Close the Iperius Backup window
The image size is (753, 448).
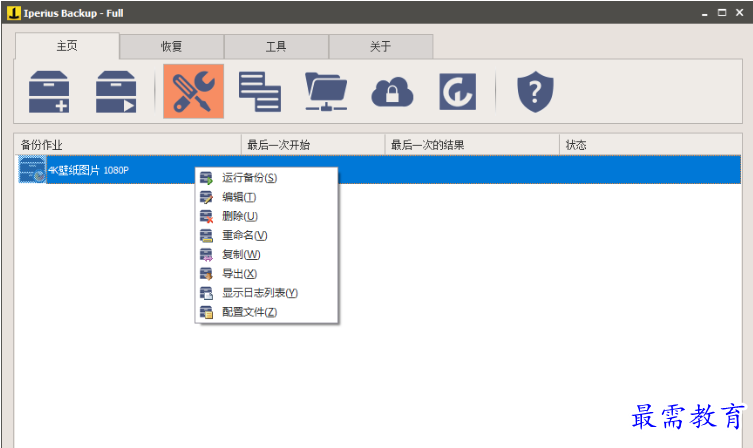point(740,13)
